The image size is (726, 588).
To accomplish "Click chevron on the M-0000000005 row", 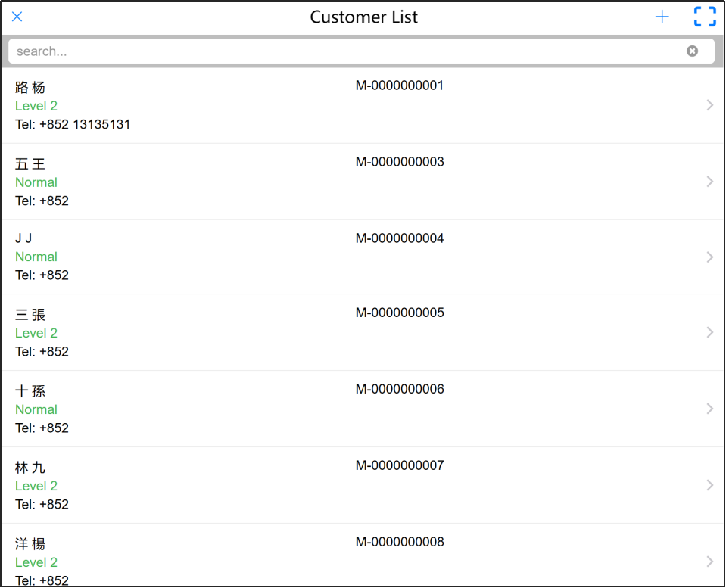I will [709, 332].
